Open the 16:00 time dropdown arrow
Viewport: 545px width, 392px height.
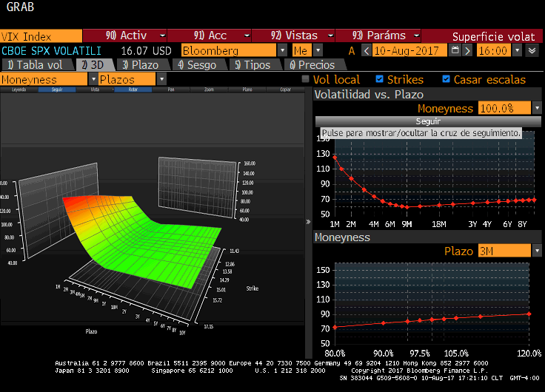(518, 50)
